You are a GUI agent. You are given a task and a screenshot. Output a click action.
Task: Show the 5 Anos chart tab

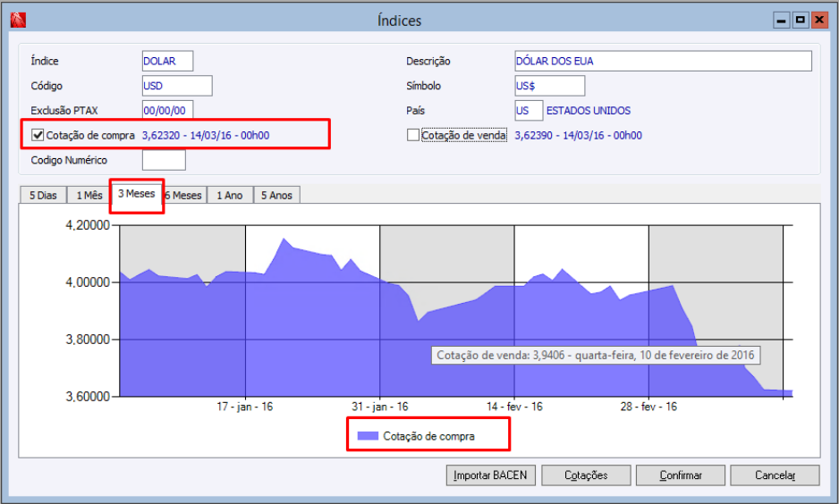tap(276, 196)
